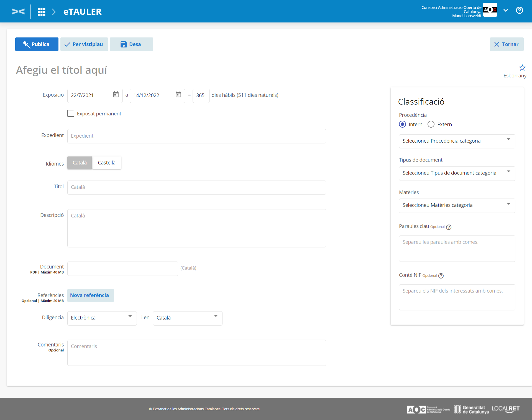
Task: Click the AOC arrows logo icon
Action: pos(18,11)
